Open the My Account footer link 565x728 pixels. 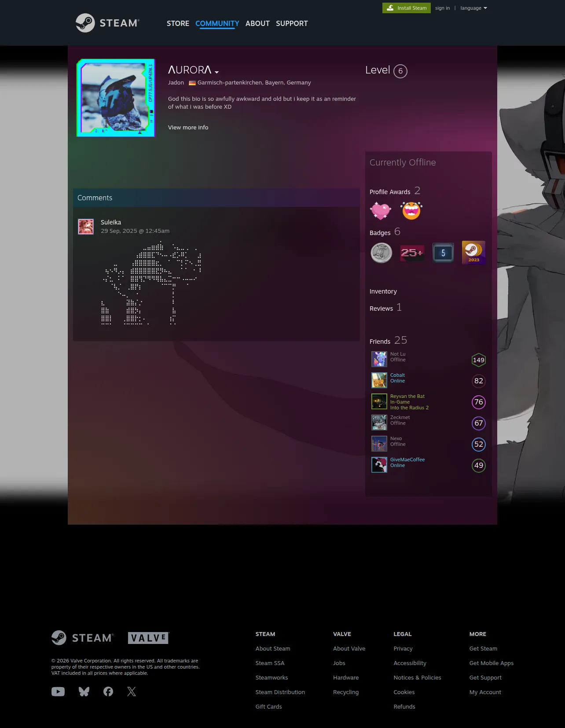(x=485, y=692)
